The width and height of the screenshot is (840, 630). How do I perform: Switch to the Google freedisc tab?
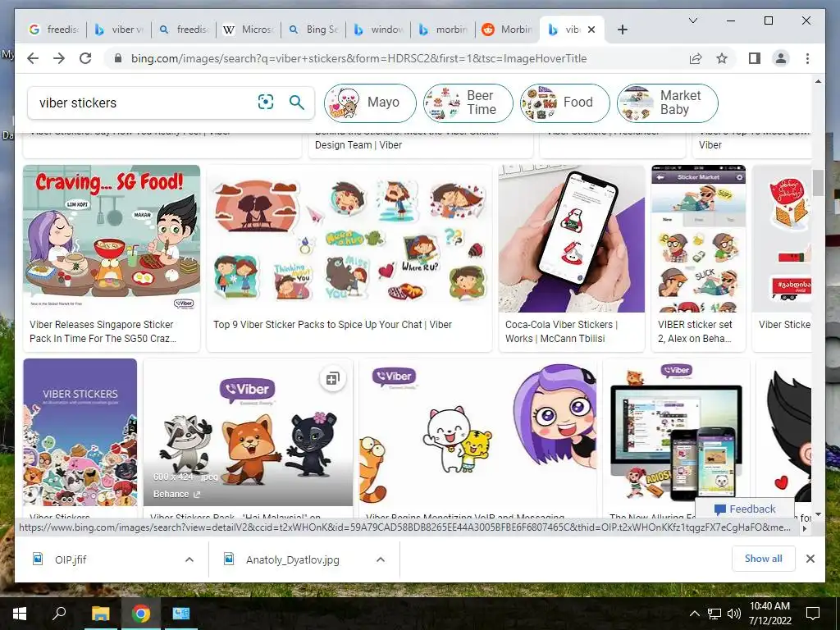53,30
